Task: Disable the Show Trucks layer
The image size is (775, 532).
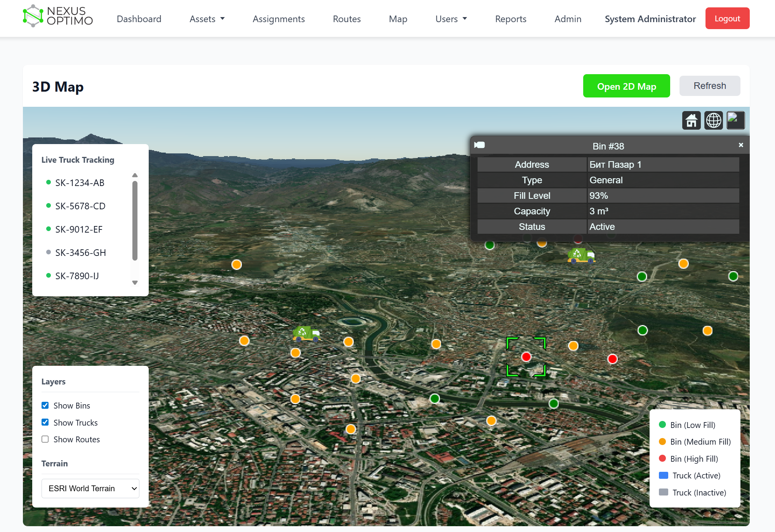Action: [45, 422]
